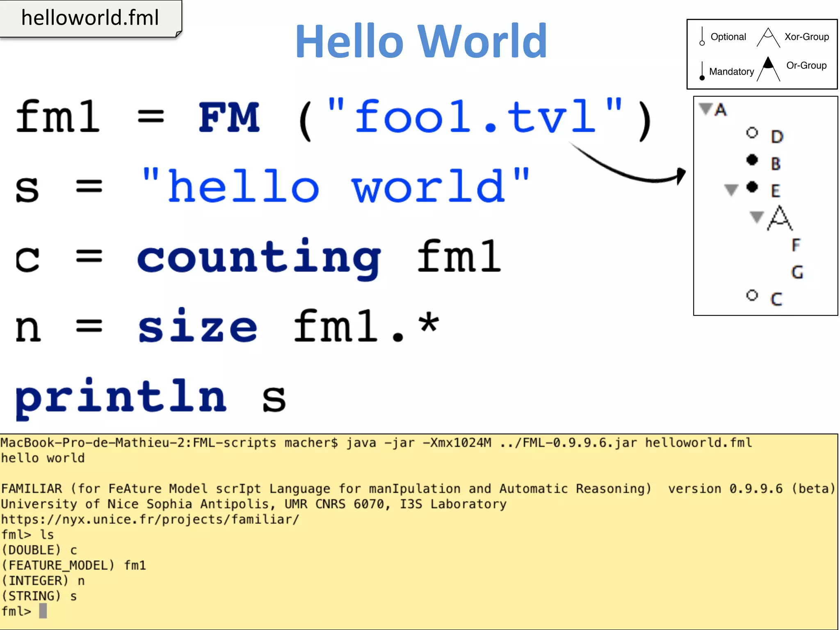Screen dimensions: 840x630
Task: Click the helloworld.fml file tab
Action: click(91, 18)
